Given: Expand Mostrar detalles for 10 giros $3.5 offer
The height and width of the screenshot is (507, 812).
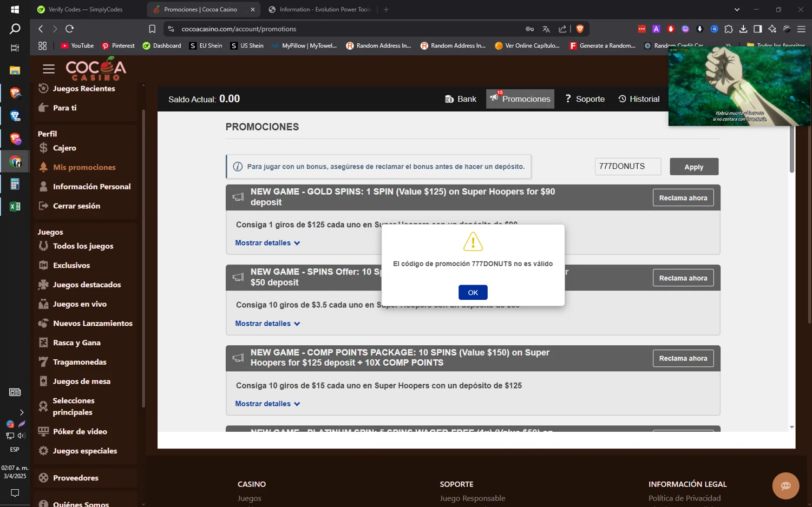Looking at the screenshot, I should pos(267,324).
